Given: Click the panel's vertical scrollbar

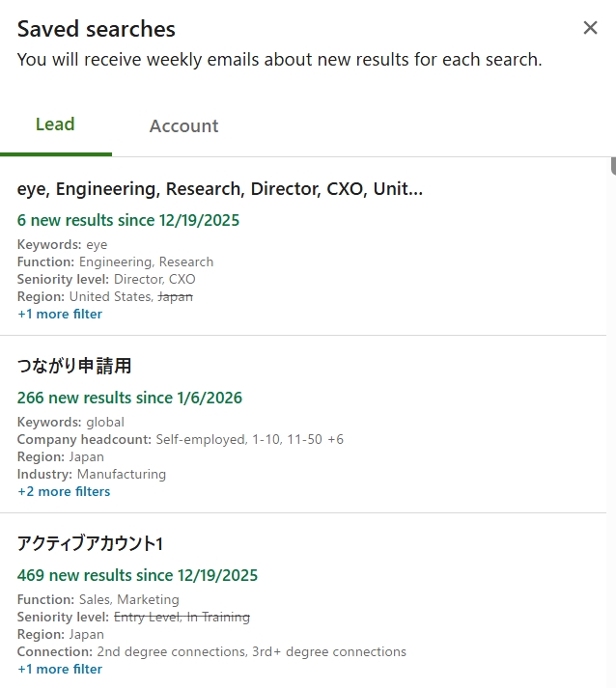Looking at the screenshot, I should pyautogui.click(x=612, y=166).
